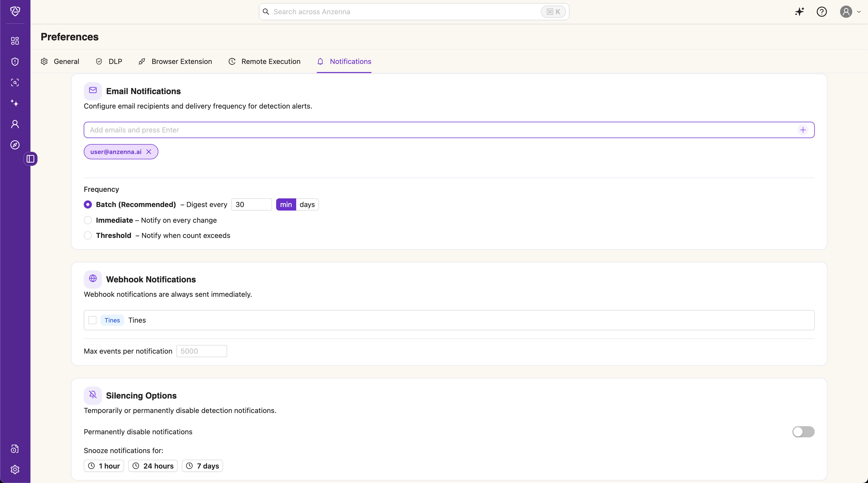Click the plus icon to add email
Image resolution: width=868 pixels, height=483 pixels.
(x=803, y=130)
